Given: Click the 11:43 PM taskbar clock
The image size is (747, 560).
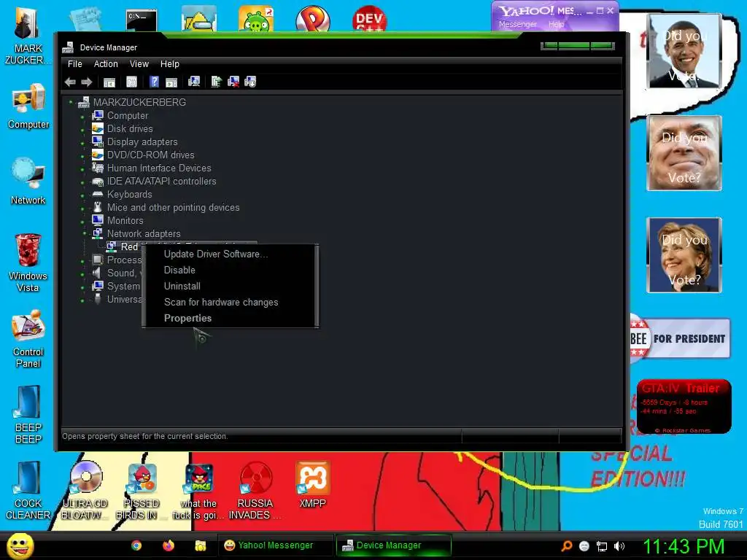Looking at the screenshot, I should 684,546.
